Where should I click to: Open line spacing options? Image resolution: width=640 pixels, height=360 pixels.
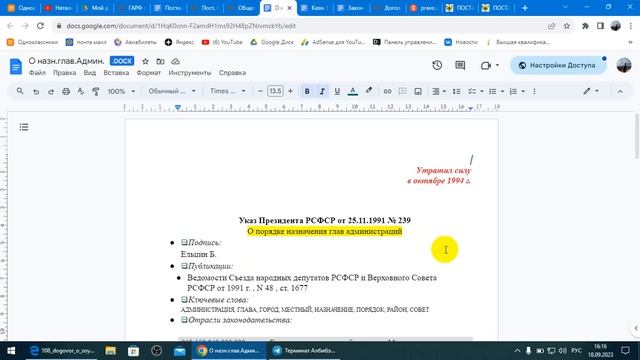457,91
